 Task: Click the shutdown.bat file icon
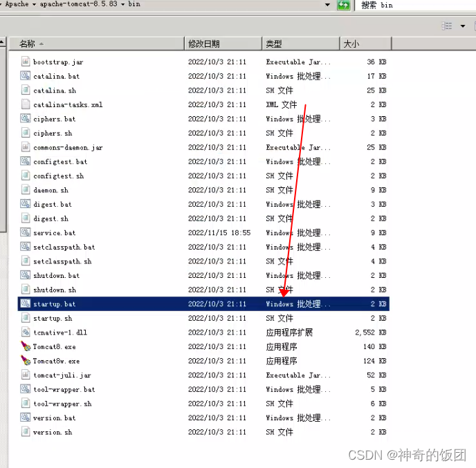point(26,275)
